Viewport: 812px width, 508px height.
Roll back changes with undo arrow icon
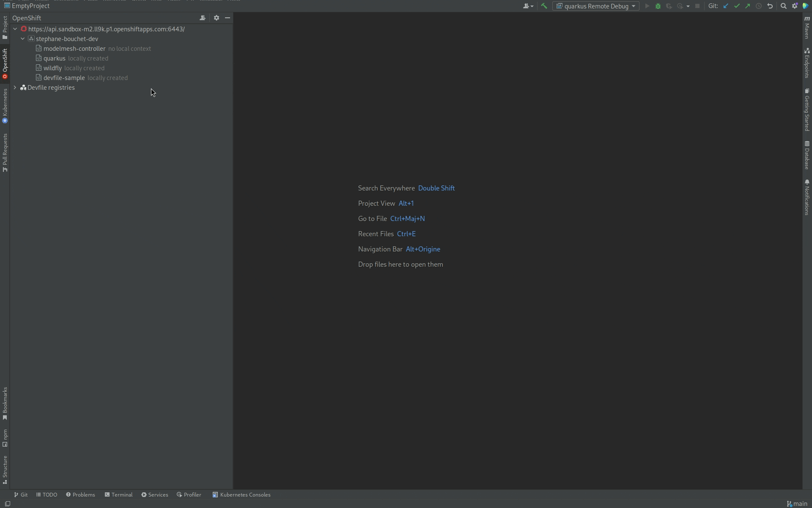pos(770,6)
